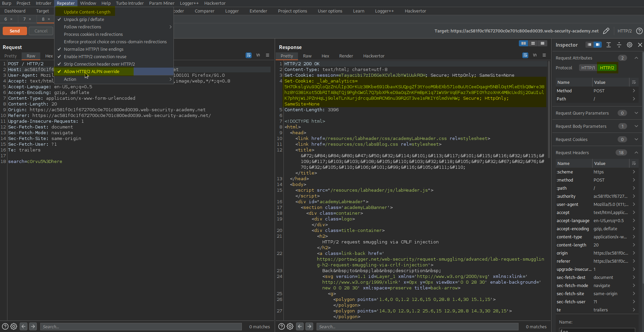
Task: Open Inspector settings gear
Action: click(629, 45)
